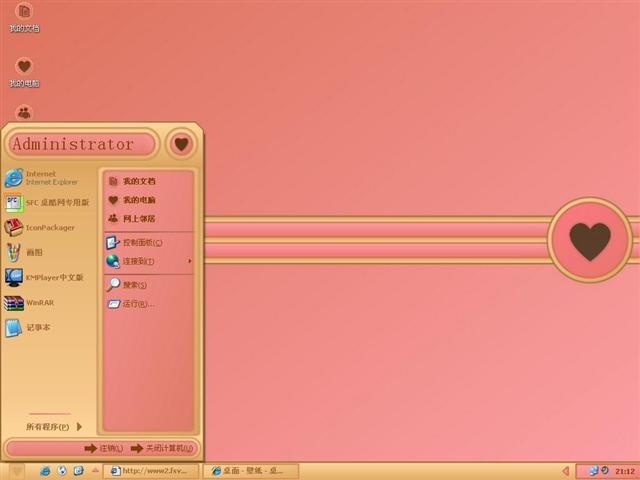The height and width of the screenshot is (480, 640).
Task: Open 控制面板(C) menu entry
Action: [149, 242]
